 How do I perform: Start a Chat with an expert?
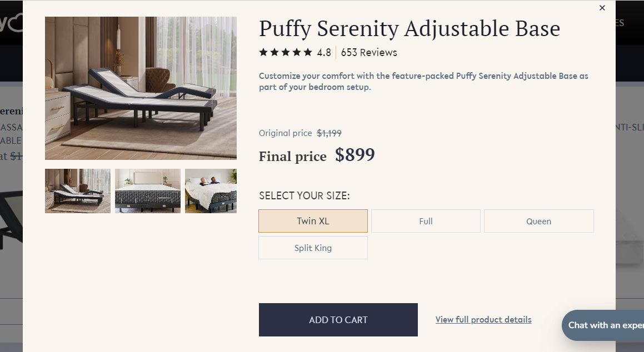(x=605, y=325)
